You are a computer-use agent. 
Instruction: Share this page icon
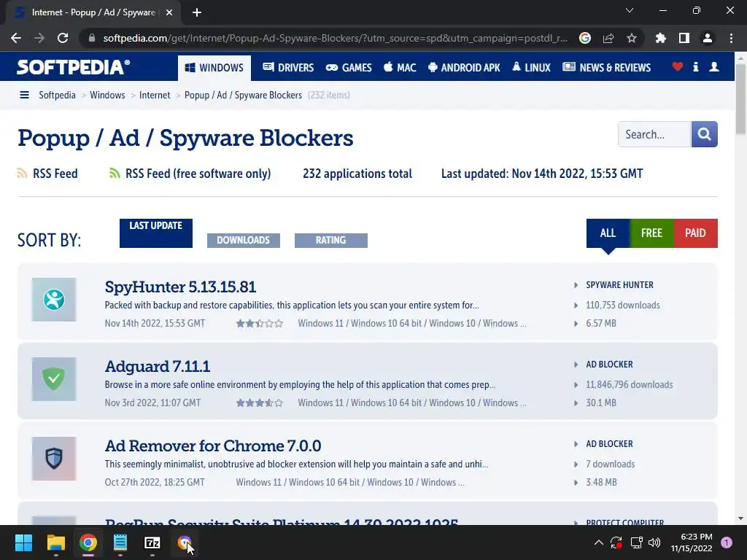[608, 38]
